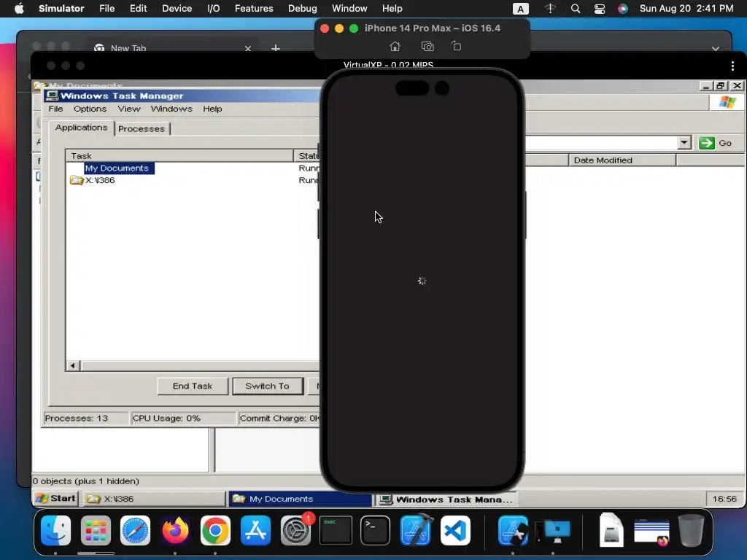Screen dimensions: 747x560
Task: Click the Simulator Home button icon
Action: [395, 46]
